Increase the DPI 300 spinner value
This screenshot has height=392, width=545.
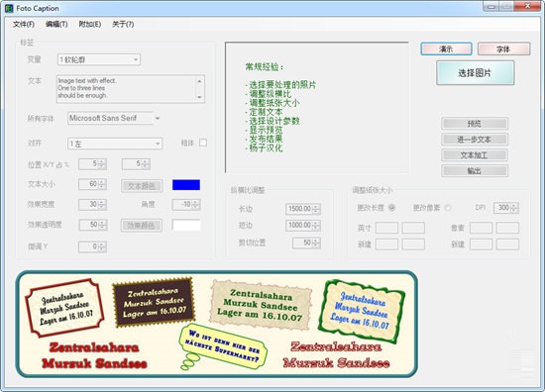click(x=514, y=206)
